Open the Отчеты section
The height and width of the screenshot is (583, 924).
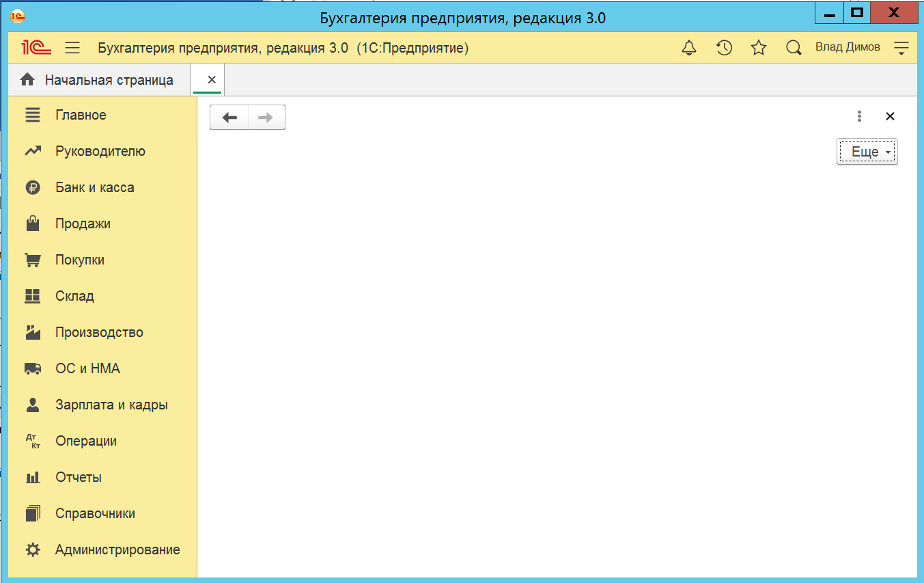(102, 477)
